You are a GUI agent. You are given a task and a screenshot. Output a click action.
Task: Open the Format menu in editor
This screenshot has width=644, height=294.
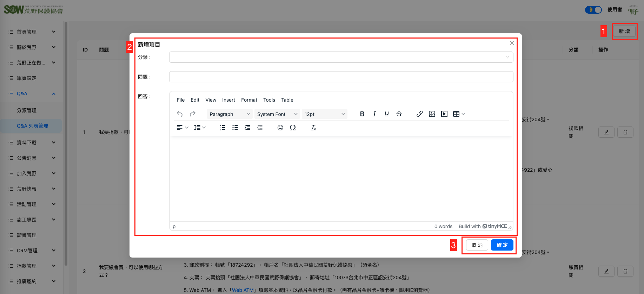click(x=249, y=100)
